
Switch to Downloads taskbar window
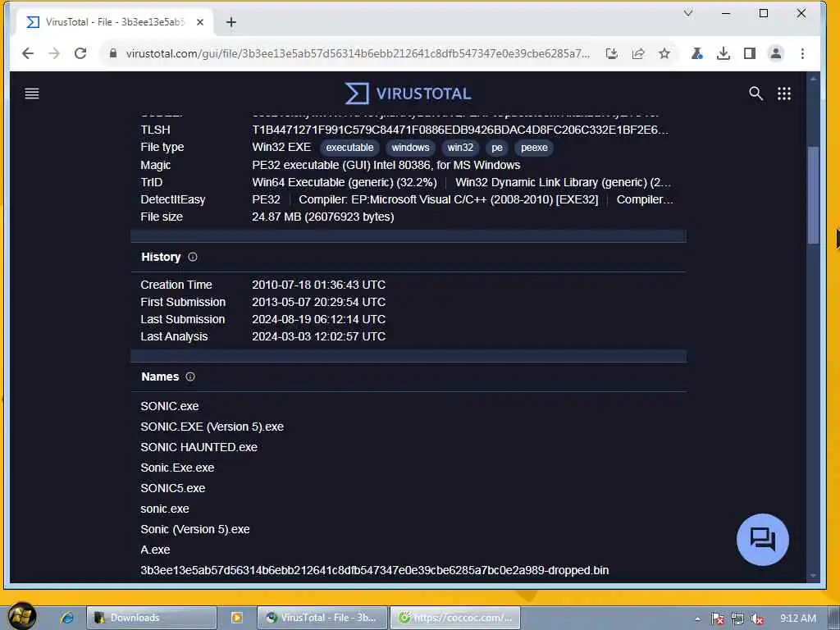[x=152, y=618]
